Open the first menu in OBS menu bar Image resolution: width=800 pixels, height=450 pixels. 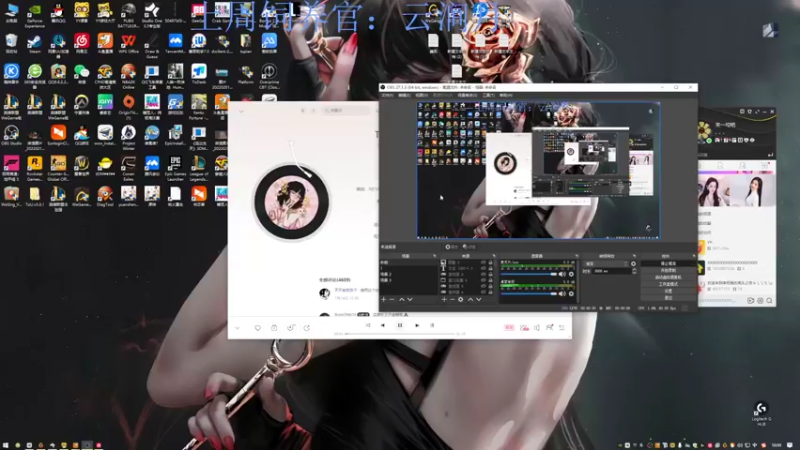[388, 95]
